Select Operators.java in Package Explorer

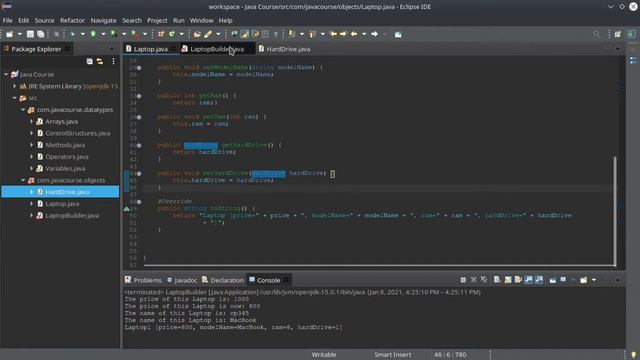point(67,157)
